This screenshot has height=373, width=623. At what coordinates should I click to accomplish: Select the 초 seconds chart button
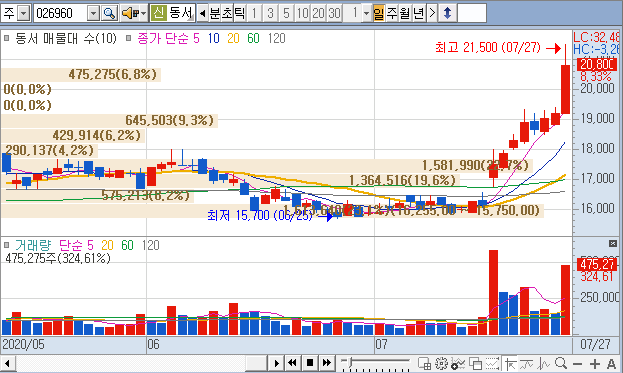pos(227,13)
